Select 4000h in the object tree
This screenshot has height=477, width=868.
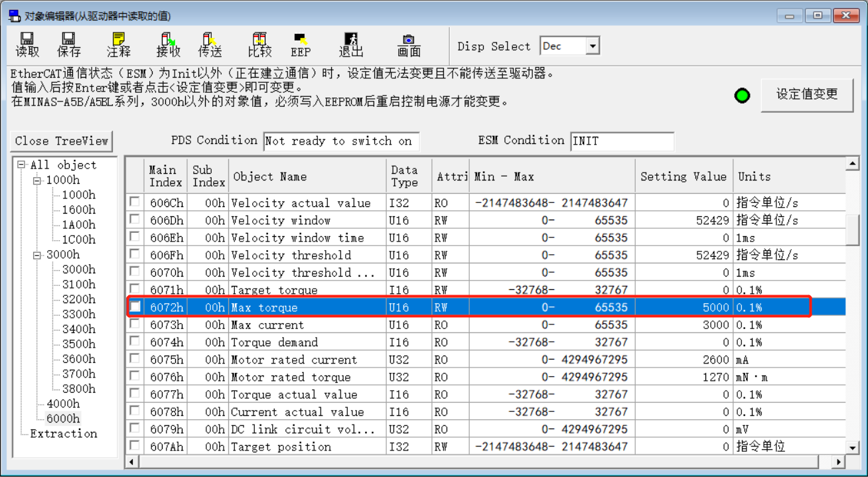[x=63, y=403]
